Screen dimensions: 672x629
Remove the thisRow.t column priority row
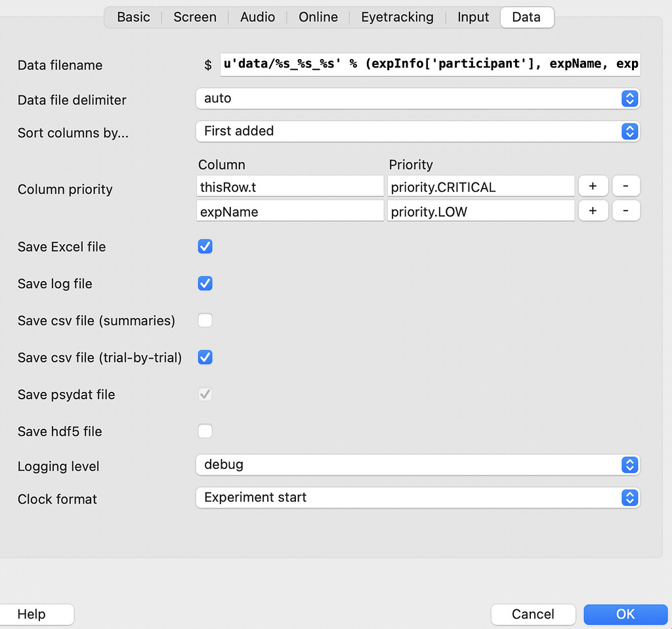(626, 186)
